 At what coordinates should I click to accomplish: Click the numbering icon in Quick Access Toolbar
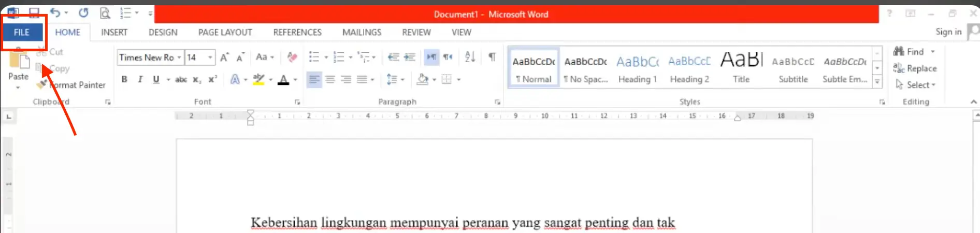[x=125, y=13]
